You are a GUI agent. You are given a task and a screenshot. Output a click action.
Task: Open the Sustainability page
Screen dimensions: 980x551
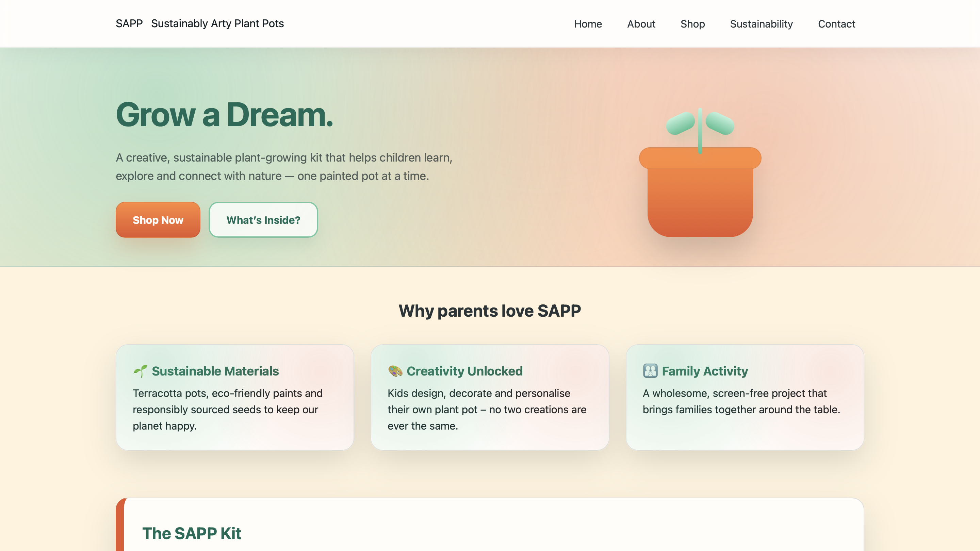tap(761, 24)
